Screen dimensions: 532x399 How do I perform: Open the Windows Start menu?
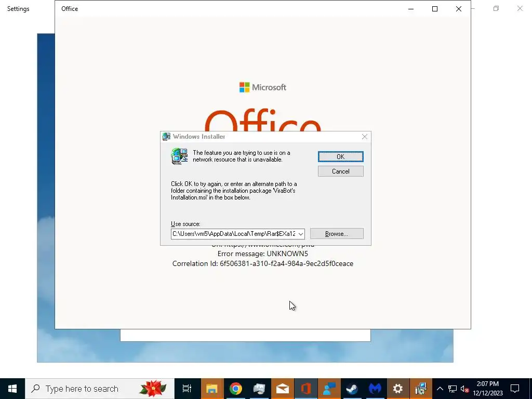click(12, 389)
